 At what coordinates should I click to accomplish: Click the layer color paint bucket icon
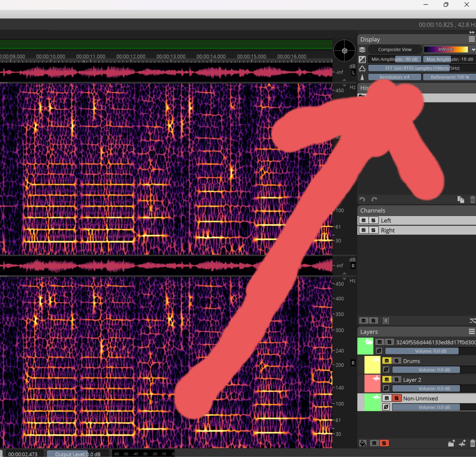[363, 443]
